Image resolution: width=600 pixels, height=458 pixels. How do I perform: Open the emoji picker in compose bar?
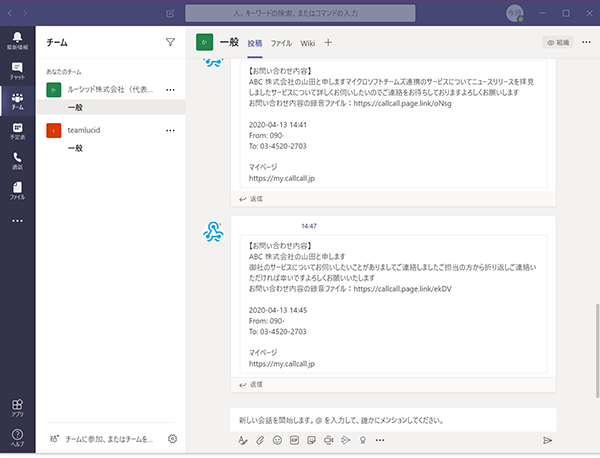click(x=278, y=440)
